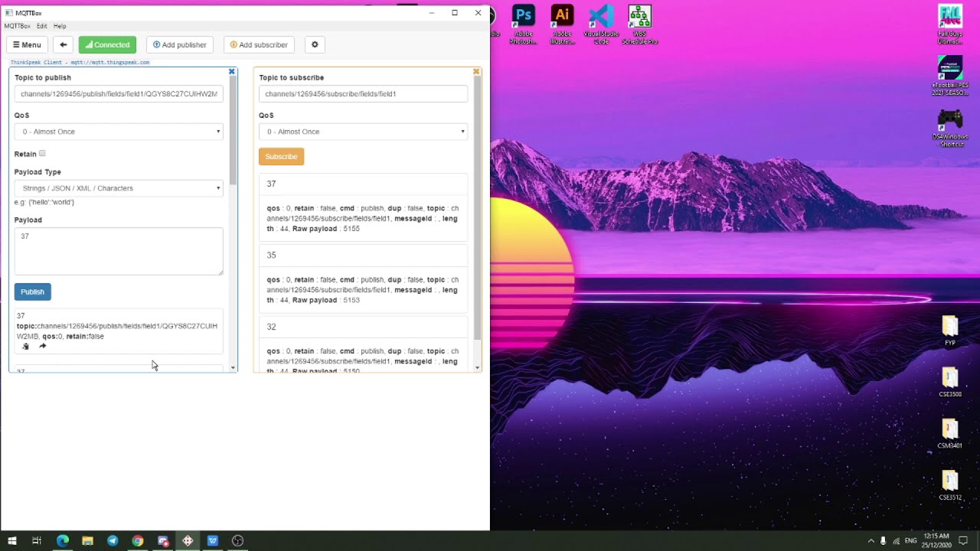The image size is (980, 551).
Task: Click the blue Publish button
Action: pos(32,292)
